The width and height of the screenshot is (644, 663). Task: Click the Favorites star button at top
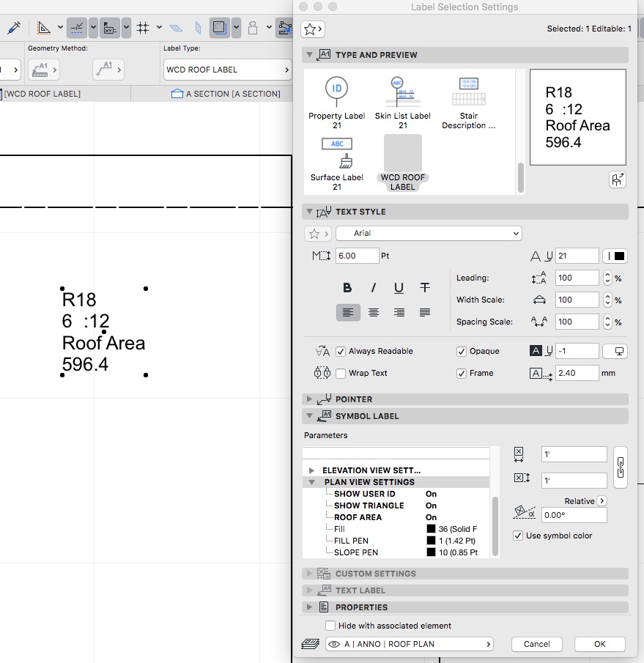point(312,29)
